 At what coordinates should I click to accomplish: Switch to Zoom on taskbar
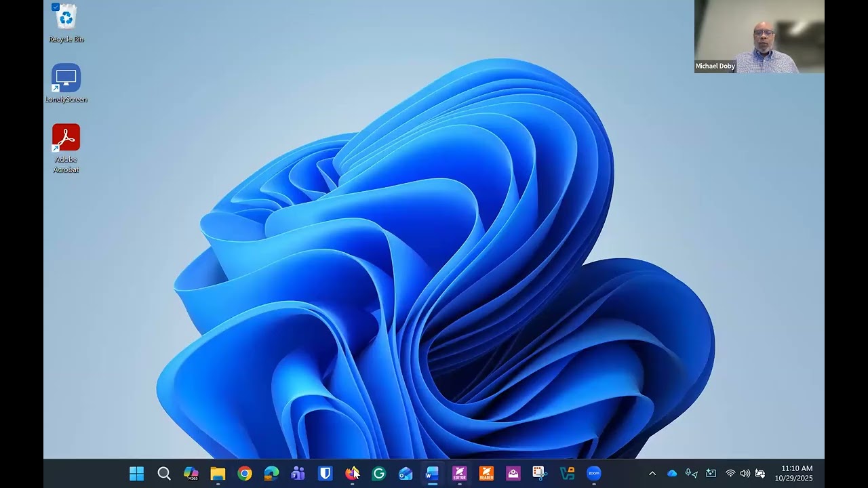tap(594, 474)
